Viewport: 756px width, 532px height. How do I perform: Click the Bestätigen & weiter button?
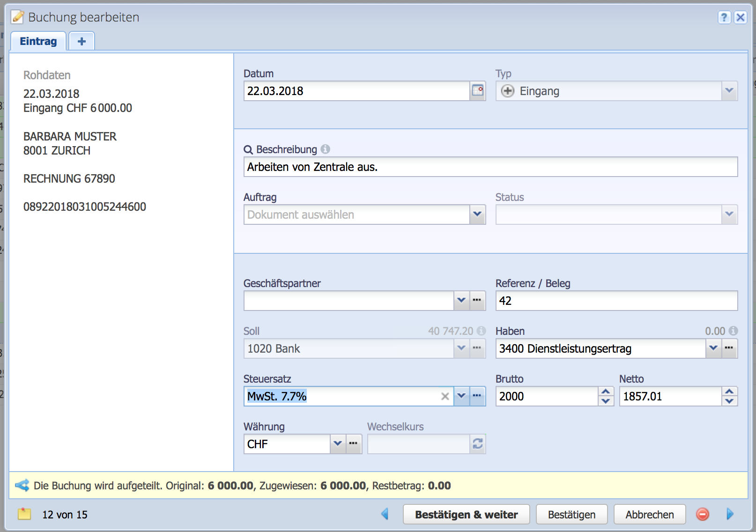pos(466,514)
